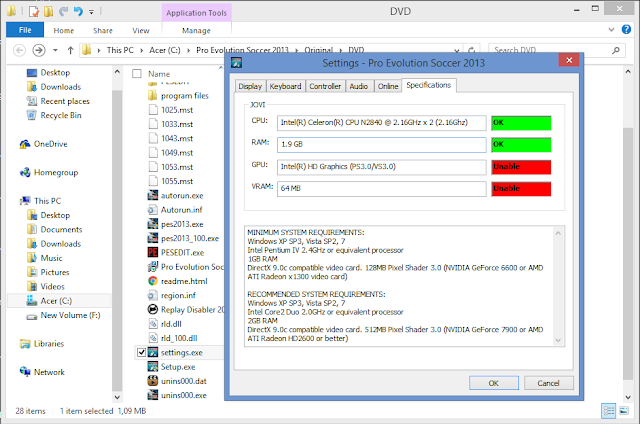This screenshot has width=640, height=424.
Task: Switch to the Controller tab
Action: (x=325, y=86)
